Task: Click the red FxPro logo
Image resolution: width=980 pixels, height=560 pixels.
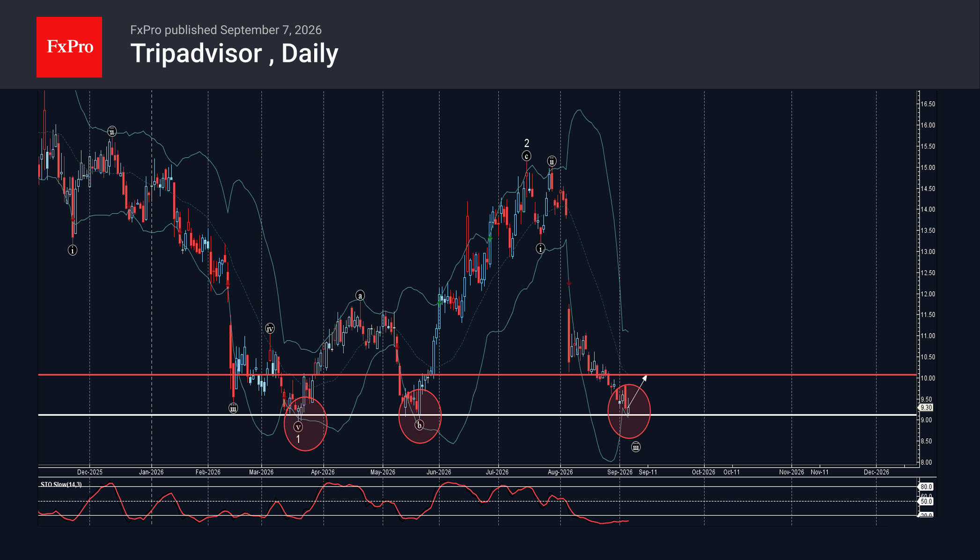Action: (x=69, y=47)
